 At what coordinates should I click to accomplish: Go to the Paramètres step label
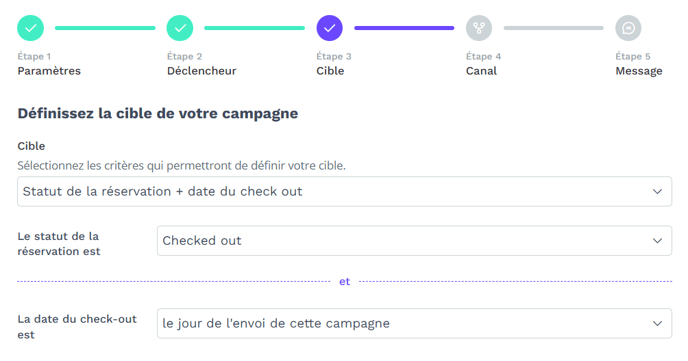pyautogui.click(x=49, y=71)
